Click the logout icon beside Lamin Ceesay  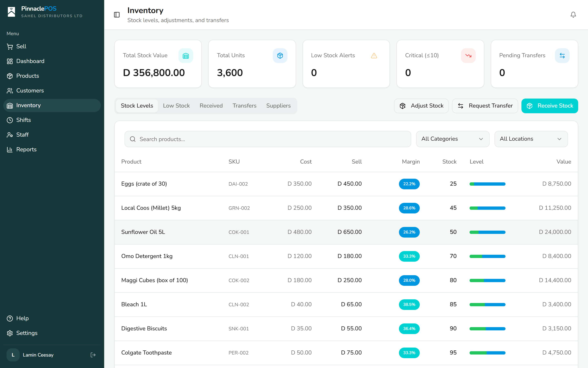pos(93,355)
